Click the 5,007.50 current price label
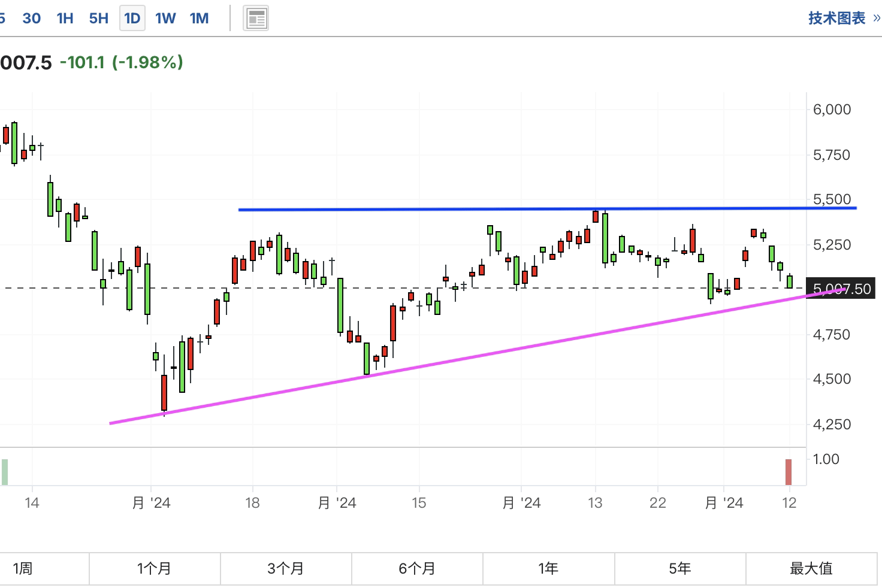Viewport: 882px width, 588px height. pyautogui.click(x=840, y=289)
